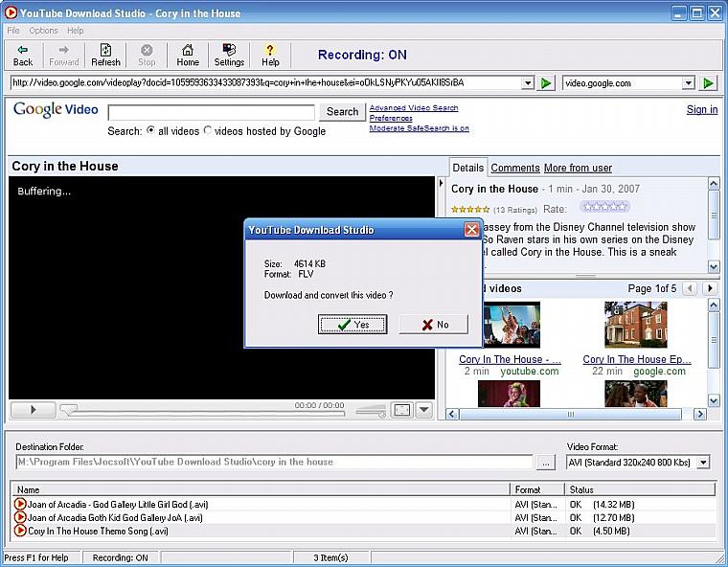Click horizontal scrollbar right arrow under related videos
The width and height of the screenshot is (728, 567).
[699, 414]
